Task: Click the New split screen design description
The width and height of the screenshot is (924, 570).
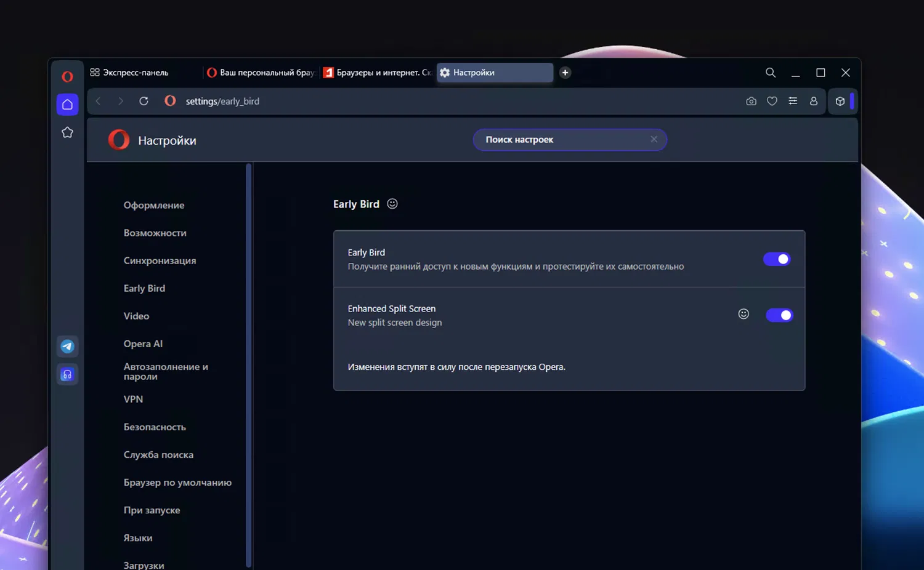Action: (x=394, y=323)
